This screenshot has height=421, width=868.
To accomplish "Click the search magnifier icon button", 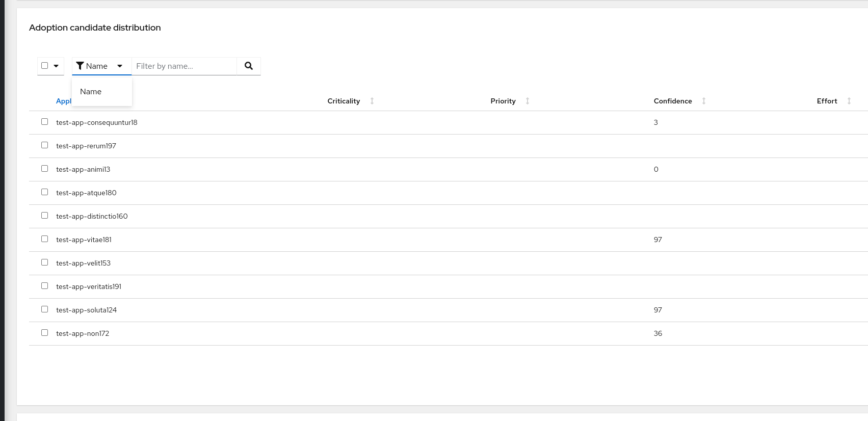I will [249, 66].
